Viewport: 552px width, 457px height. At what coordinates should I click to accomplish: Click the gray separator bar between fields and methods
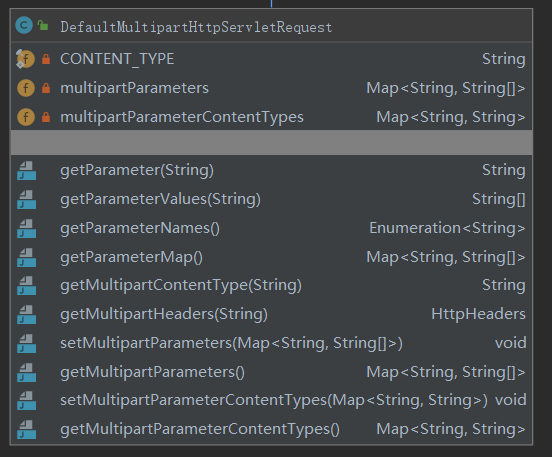pyautogui.click(x=271, y=143)
